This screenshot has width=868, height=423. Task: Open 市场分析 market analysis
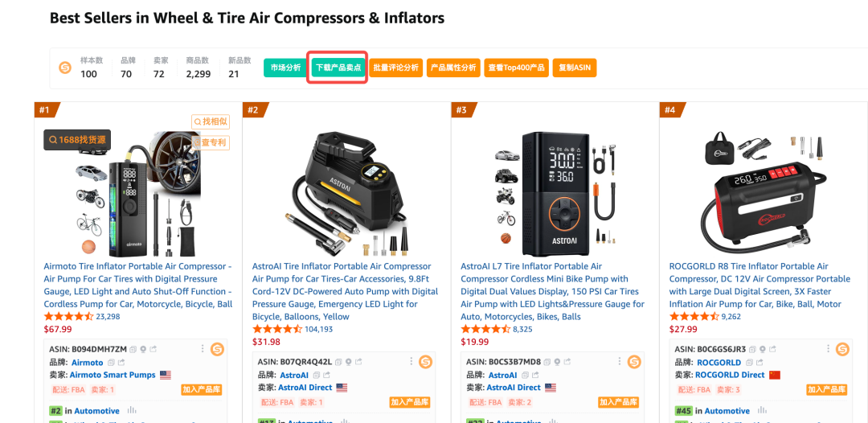(x=285, y=68)
